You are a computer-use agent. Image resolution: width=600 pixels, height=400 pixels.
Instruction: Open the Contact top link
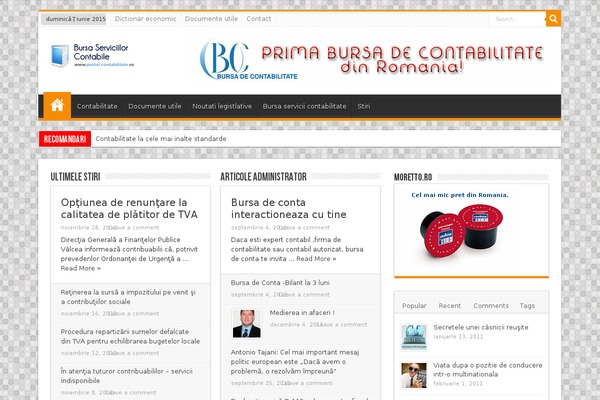[x=259, y=19]
